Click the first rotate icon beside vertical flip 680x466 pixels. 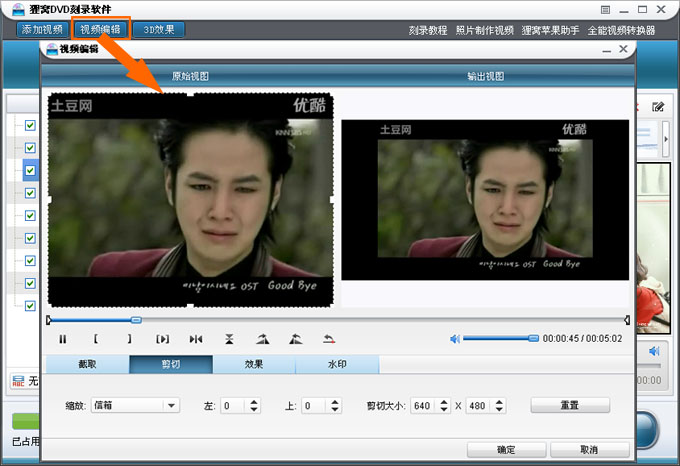coord(262,339)
